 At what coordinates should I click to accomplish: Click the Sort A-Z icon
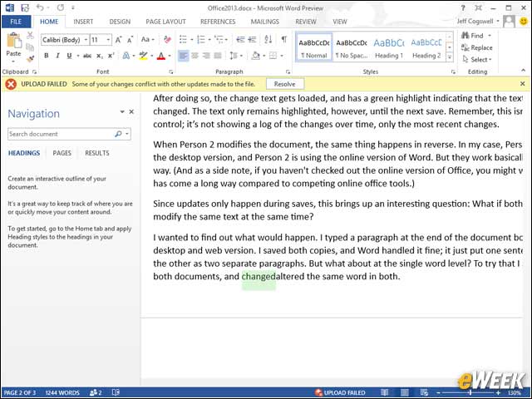point(268,40)
